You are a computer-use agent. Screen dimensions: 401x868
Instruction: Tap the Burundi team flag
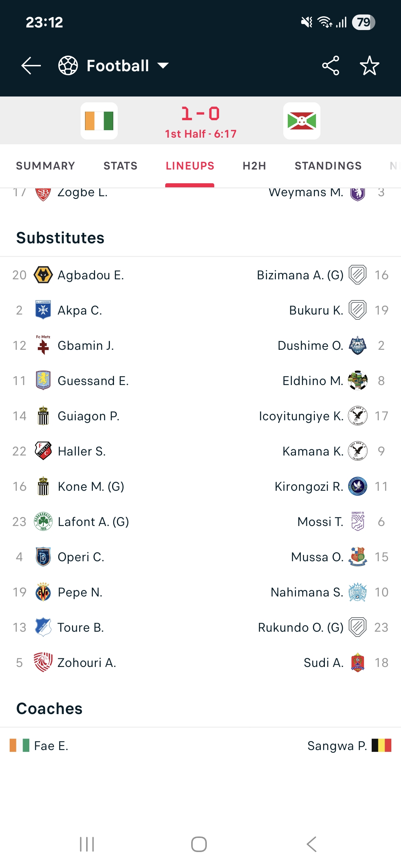302,121
